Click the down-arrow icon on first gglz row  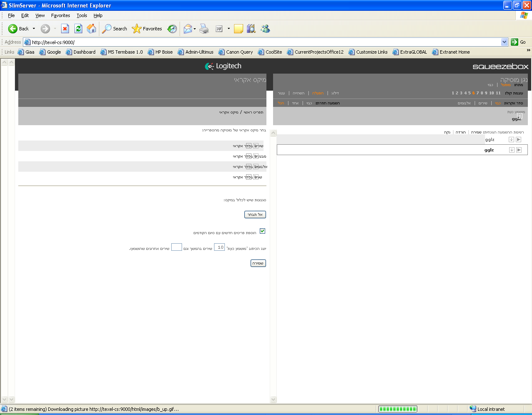[511, 140]
